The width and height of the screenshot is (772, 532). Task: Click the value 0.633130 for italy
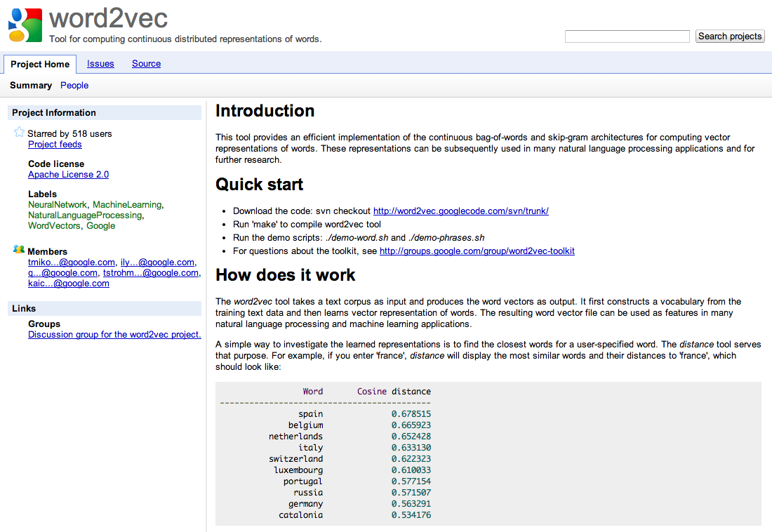click(411, 448)
